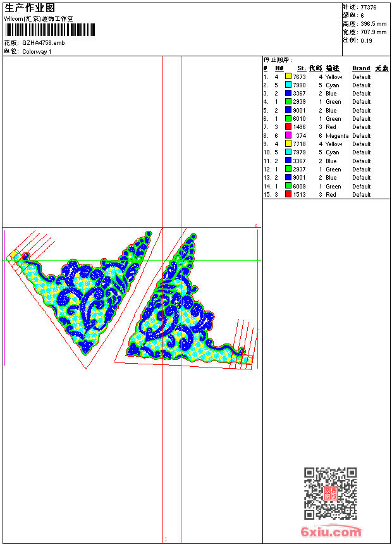Select the magenta swatch for thread 374

[288, 135]
